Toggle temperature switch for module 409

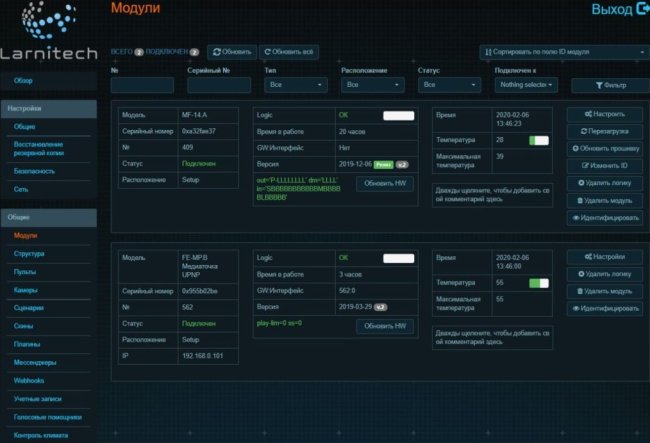click(x=539, y=141)
